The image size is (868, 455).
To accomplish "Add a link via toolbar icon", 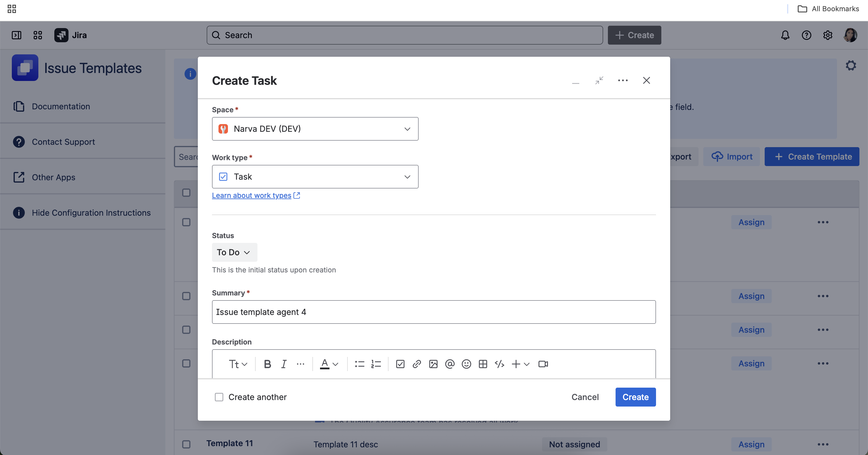I will click(x=417, y=364).
